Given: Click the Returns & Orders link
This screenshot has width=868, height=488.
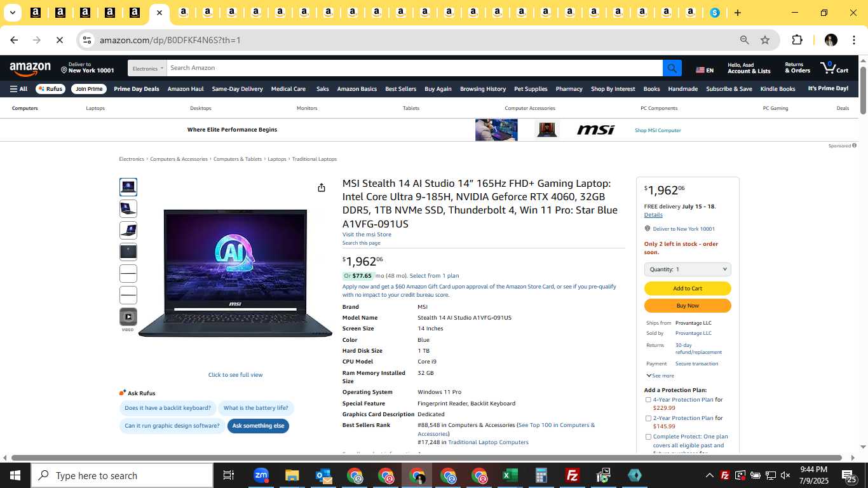Looking at the screenshot, I should (x=797, y=67).
